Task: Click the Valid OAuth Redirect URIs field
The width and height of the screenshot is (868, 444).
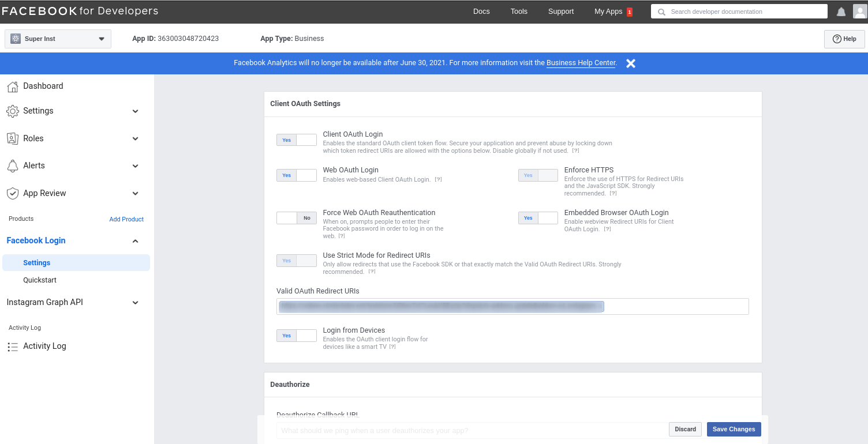Action: click(512, 307)
